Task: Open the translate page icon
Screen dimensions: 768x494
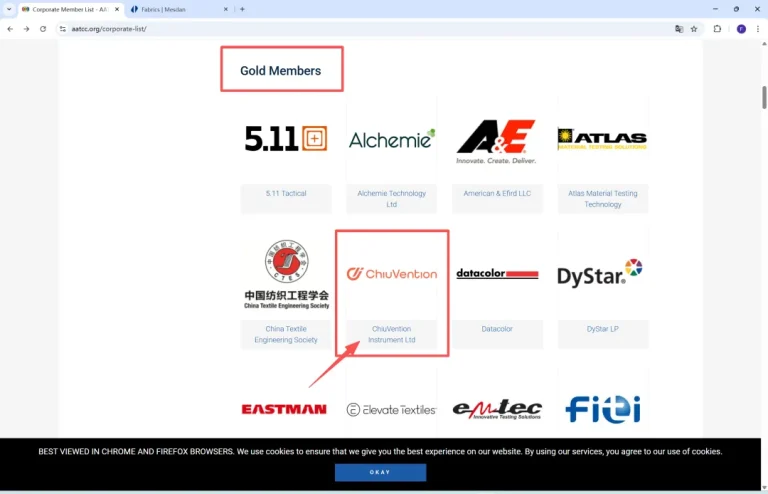Action: tap(679, 29)
